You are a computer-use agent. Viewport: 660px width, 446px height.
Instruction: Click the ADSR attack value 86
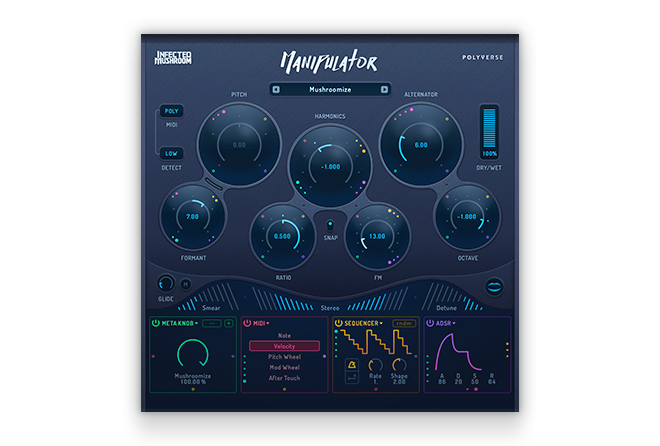pos(442,382)
